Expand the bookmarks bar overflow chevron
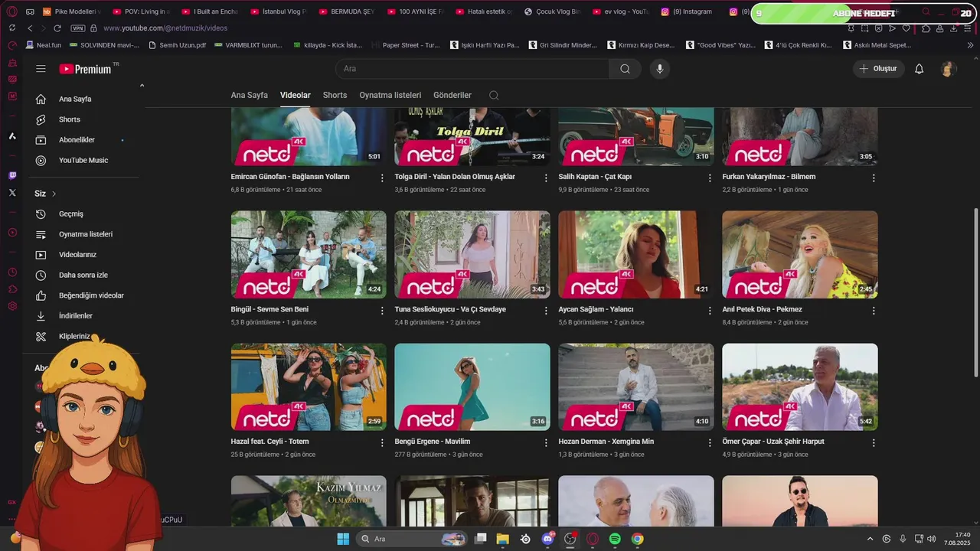The height and width of the screenshot is (551, 980). click(x=970, y=45)
